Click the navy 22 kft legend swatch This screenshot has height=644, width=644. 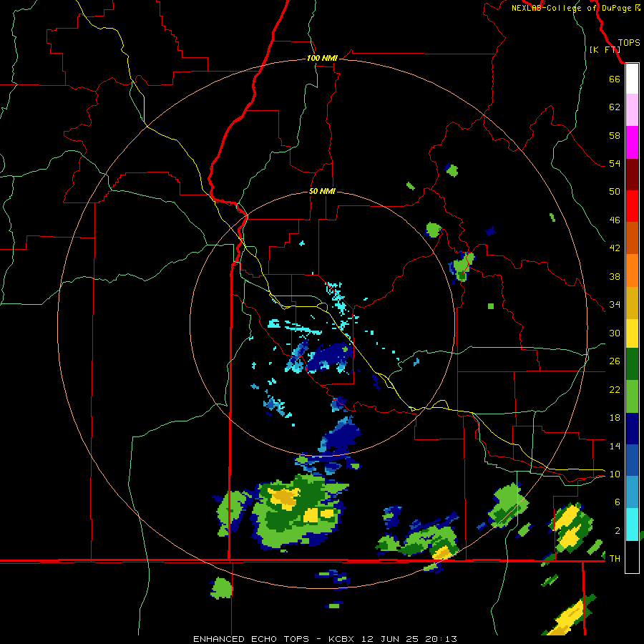(632, 429)
